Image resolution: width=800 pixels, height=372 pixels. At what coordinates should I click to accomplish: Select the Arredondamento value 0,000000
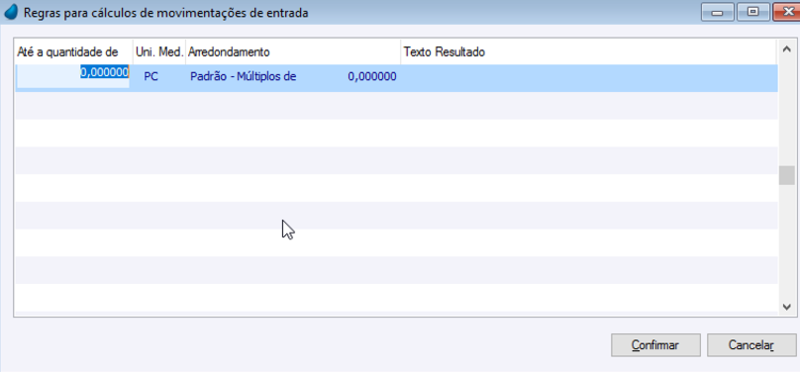point(372,77)
